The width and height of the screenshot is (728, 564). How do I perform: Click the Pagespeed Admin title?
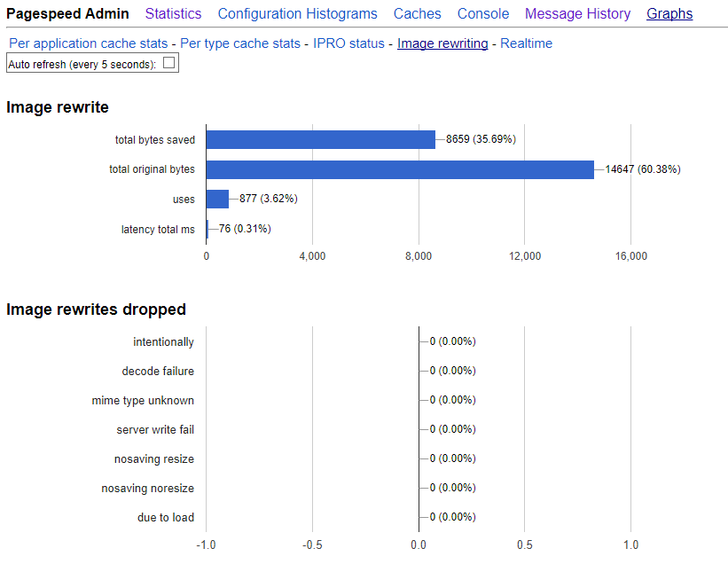tap(67, 14)
